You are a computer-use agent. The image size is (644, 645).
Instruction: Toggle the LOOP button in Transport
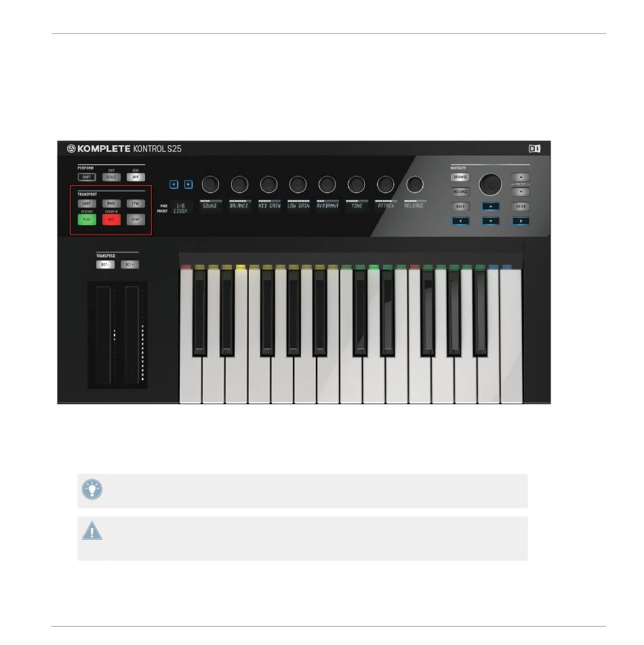point(87,203)
